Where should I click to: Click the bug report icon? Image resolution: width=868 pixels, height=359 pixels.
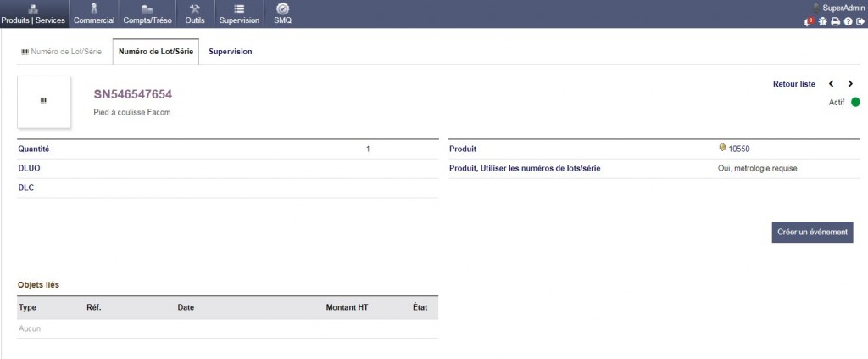tap(822, 21)
